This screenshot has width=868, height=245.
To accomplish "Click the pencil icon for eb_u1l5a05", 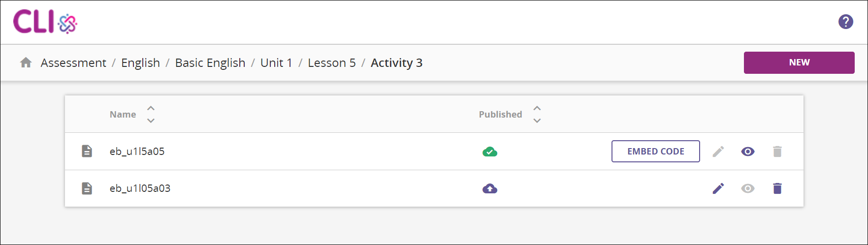I will pyautogui.click(x=718, y=152).
